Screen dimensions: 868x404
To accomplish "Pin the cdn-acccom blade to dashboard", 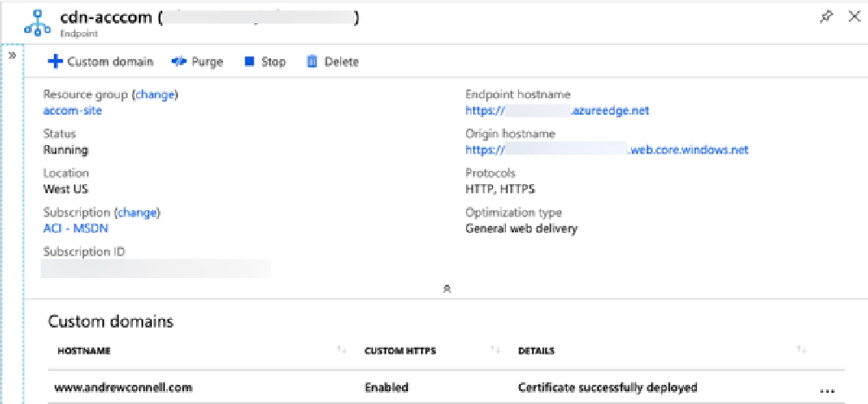I will pos(825,17).
